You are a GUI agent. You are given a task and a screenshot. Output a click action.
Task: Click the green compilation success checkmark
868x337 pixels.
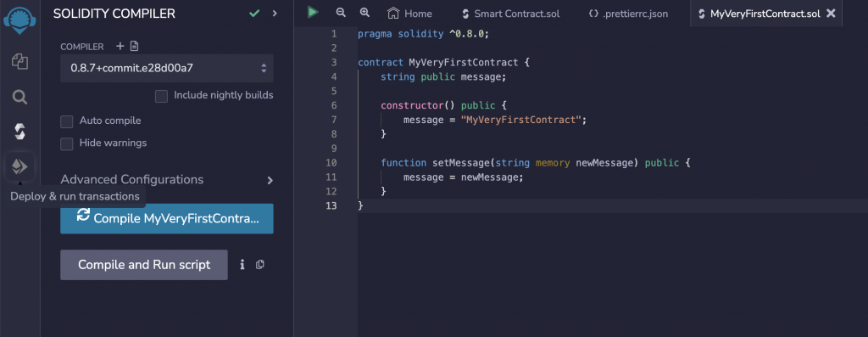(254, 14)
